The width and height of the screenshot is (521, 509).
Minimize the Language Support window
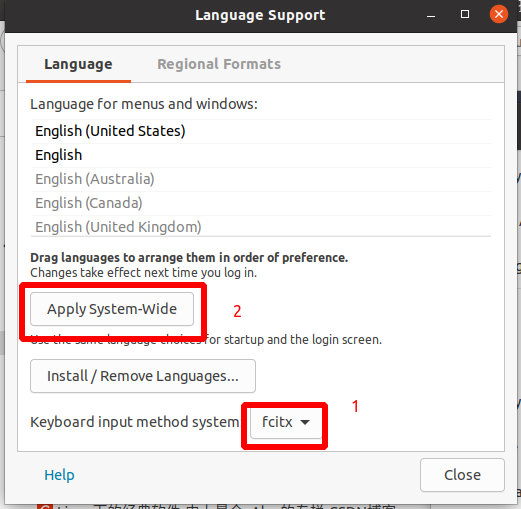click(x=431, y=15)
